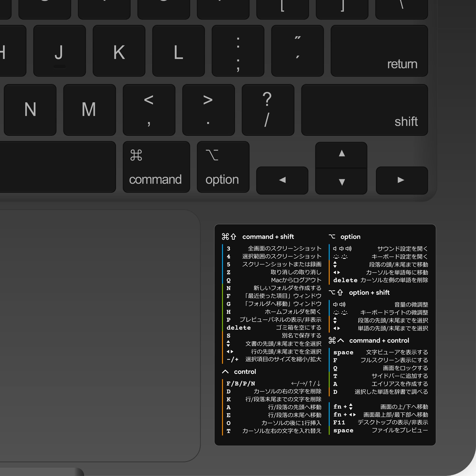Click the brightness icons in the キーボードライトの微調整 row
Viewport: 476px width, 476px height.
click(x=340, y=313)
